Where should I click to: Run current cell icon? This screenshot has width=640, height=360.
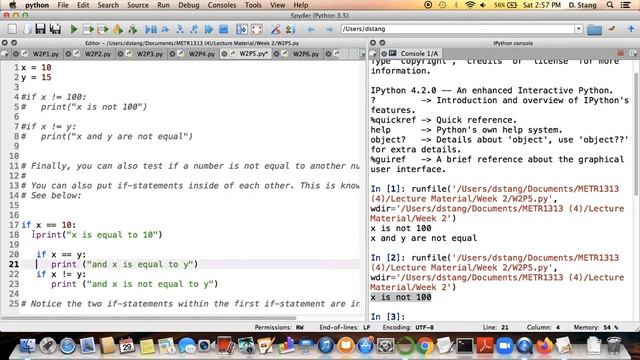[88, 29]
